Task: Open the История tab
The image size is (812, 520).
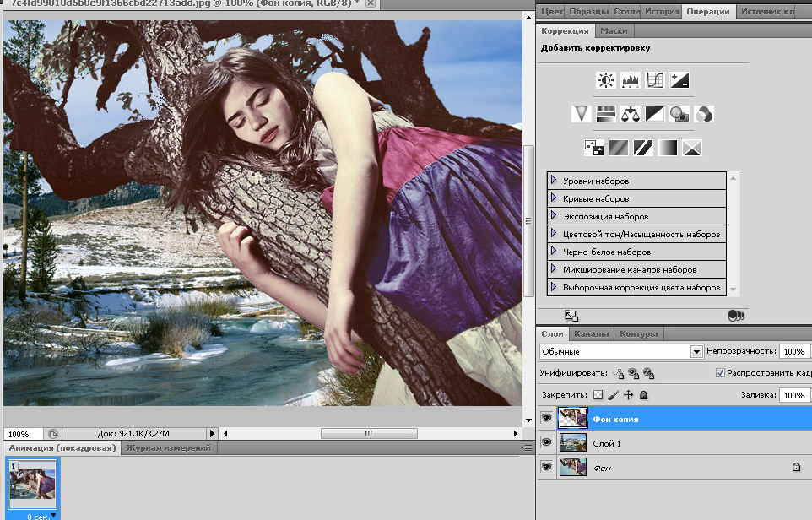Action: pyautogui.click(x=662, y=11)
